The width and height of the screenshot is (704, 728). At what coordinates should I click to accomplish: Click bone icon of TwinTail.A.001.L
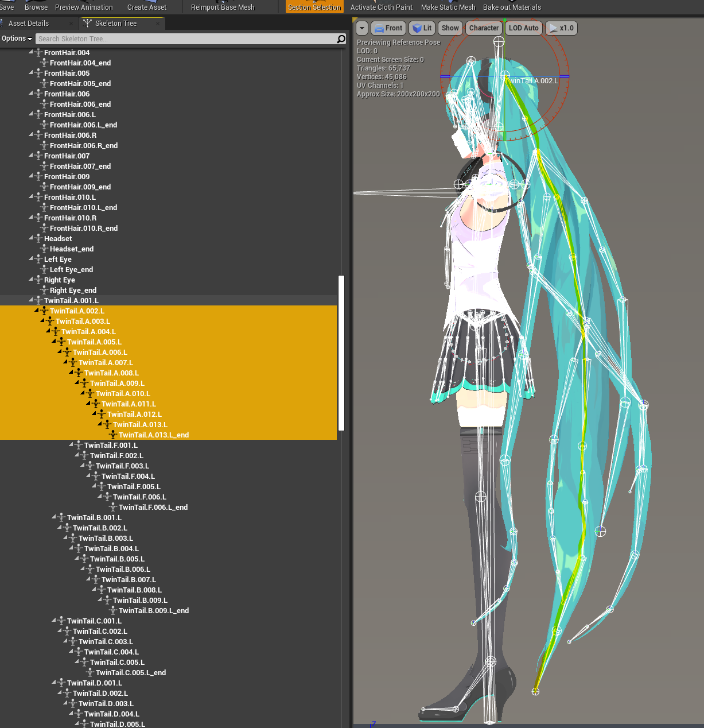coord(38,300)
